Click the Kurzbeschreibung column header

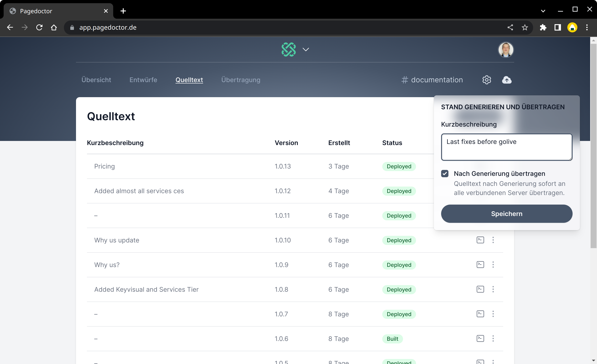tap(115, 143)
